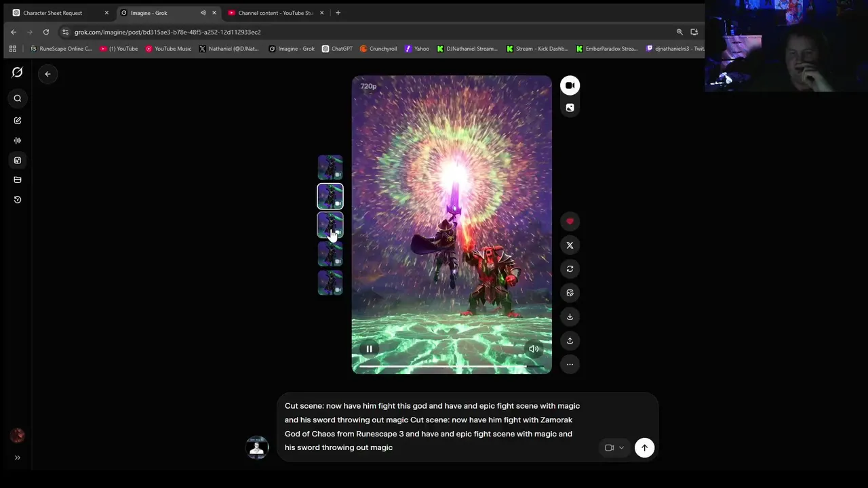Submit the prompt with up-arrow button
This screenshot has width=868, height=488.
(644, 448)
